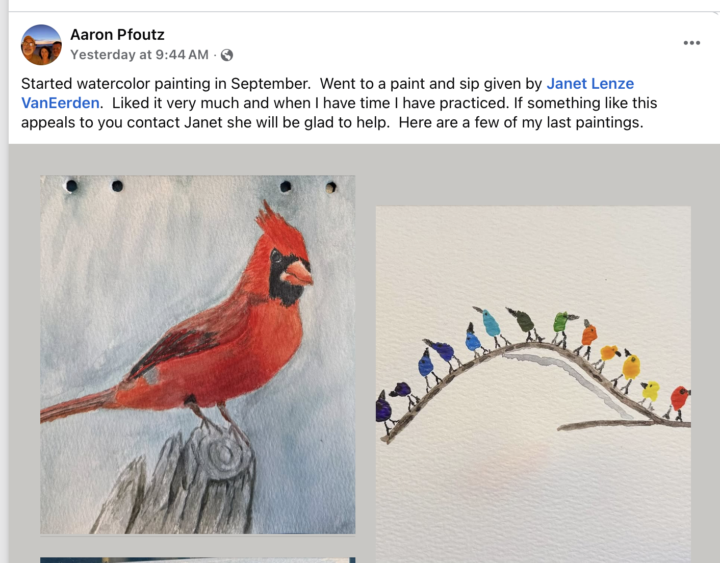The height and width of the screenshot is (563, 720).
Task: Click the blue "VanEerden" link text
Action: 60,104
